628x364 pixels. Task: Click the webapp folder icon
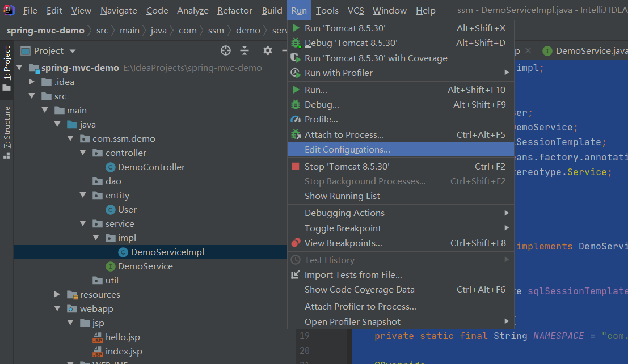pyautogui.click(x=72, y=309)
